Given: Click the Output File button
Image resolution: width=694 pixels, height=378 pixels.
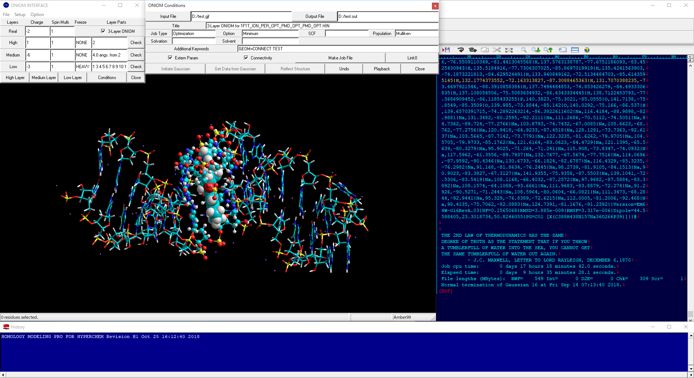Looking at the screenshot, I should pyautogui.click(x=315, y=16).
